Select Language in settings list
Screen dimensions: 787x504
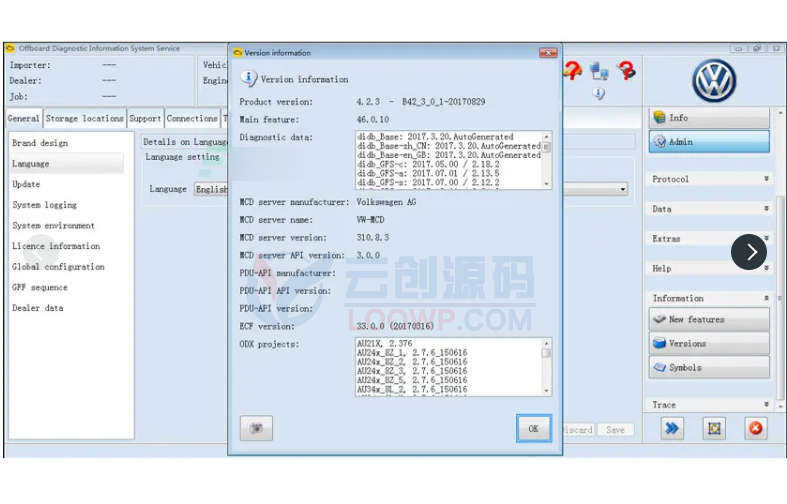click(67, 164)
